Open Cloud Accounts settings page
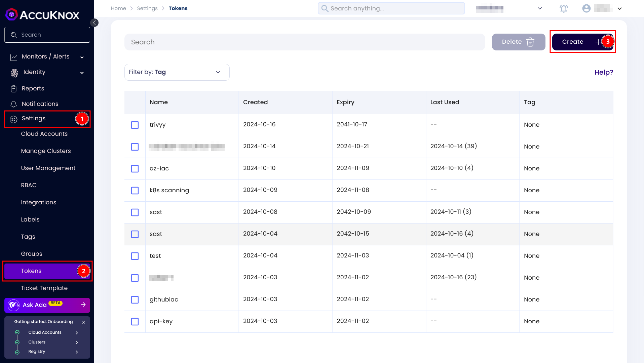Image resolution: width=644 pixels, height=363 pixels. 44,134
